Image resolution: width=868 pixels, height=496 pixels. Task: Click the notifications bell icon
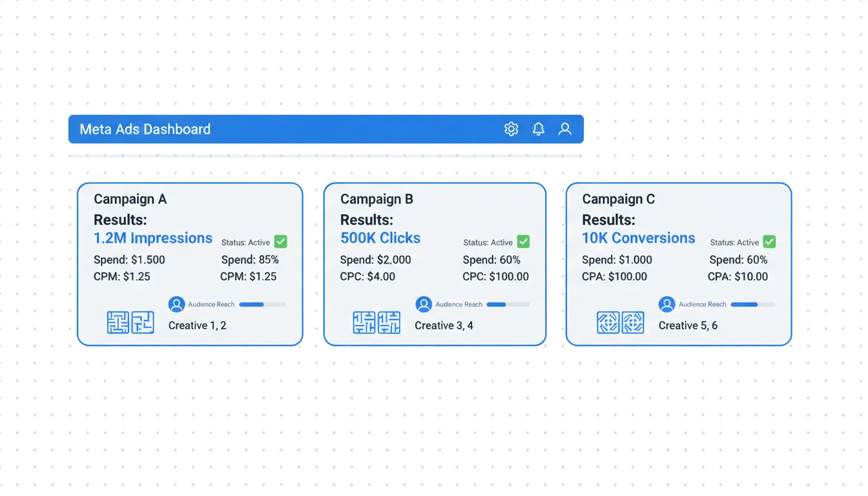coord(538,129)
